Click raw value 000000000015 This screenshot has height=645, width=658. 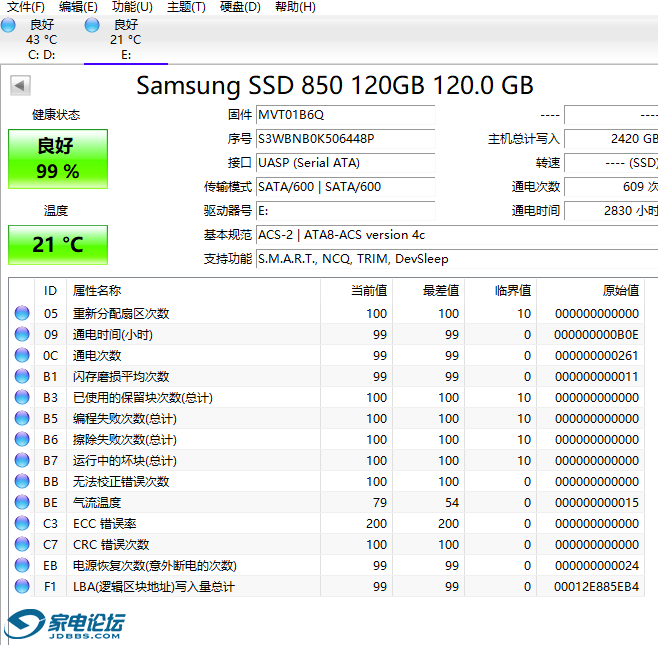[x=596, y=502]
